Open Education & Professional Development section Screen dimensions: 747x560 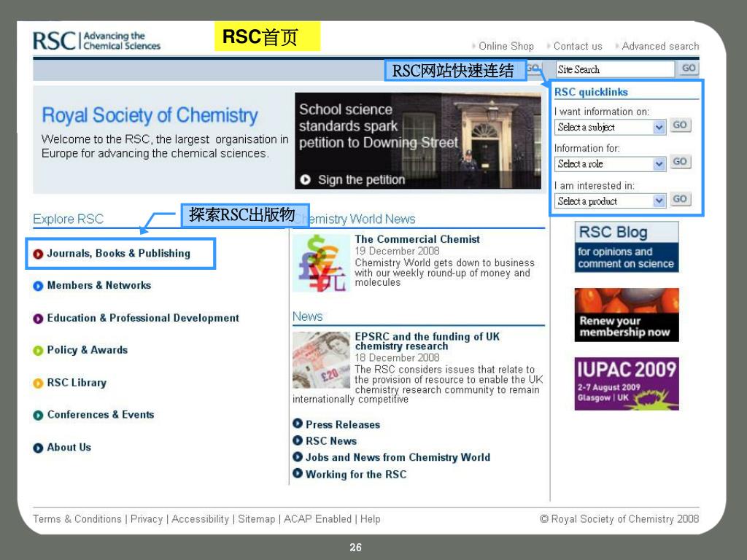pyautogui.click(x=143, y=318)
